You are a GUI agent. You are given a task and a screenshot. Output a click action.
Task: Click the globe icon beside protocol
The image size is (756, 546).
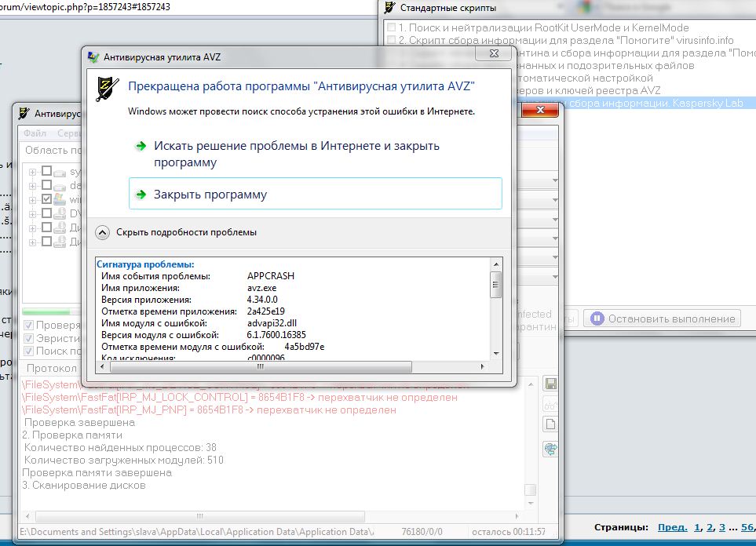(550, 449)
